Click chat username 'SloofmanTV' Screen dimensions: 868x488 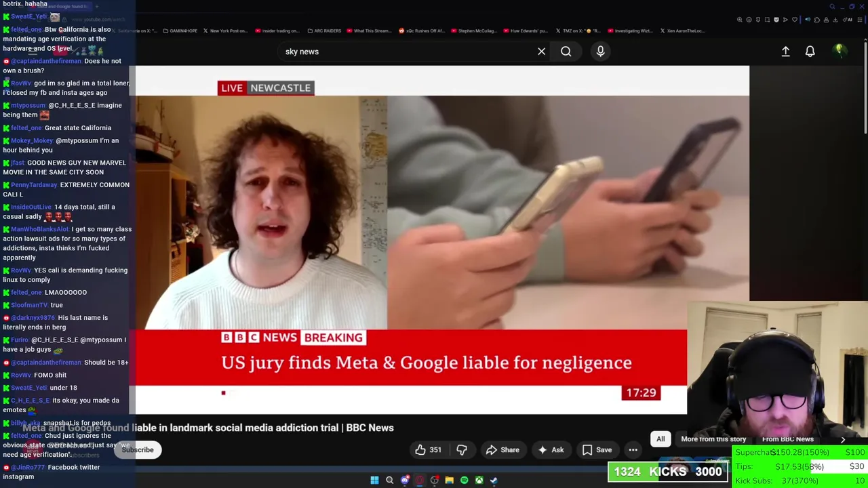29,305
